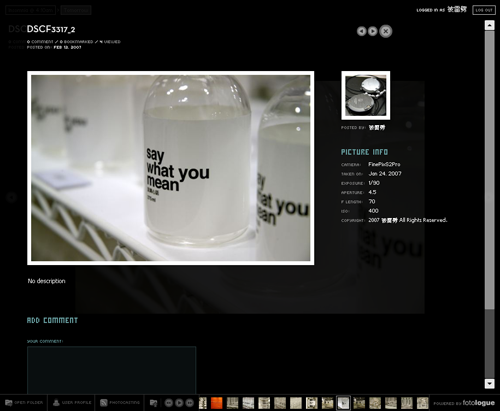500x411 pixels.
Task: Close the photo view with the X button
Action: tap(386, 31)
